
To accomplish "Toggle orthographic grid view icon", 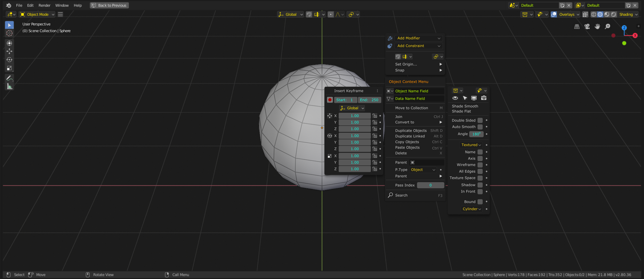I will (577, 27).
